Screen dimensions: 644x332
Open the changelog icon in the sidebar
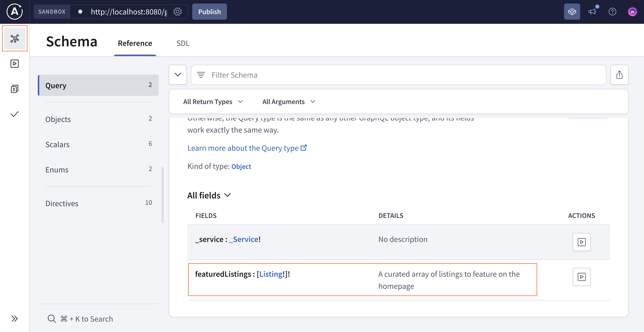14,89
